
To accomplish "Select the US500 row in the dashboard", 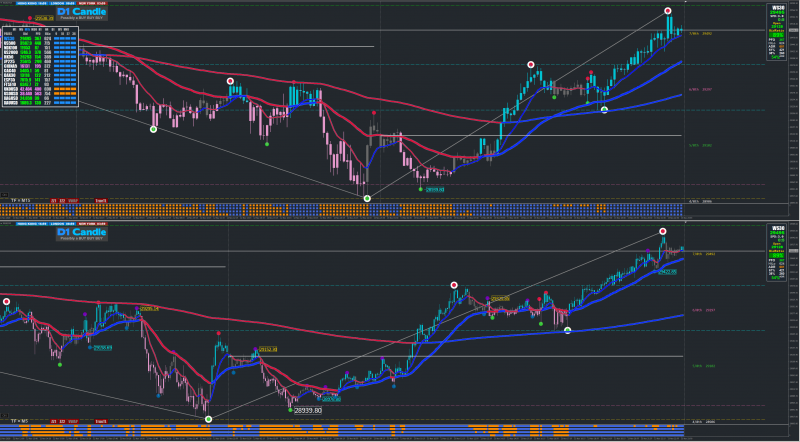I will tap(40, 43).
